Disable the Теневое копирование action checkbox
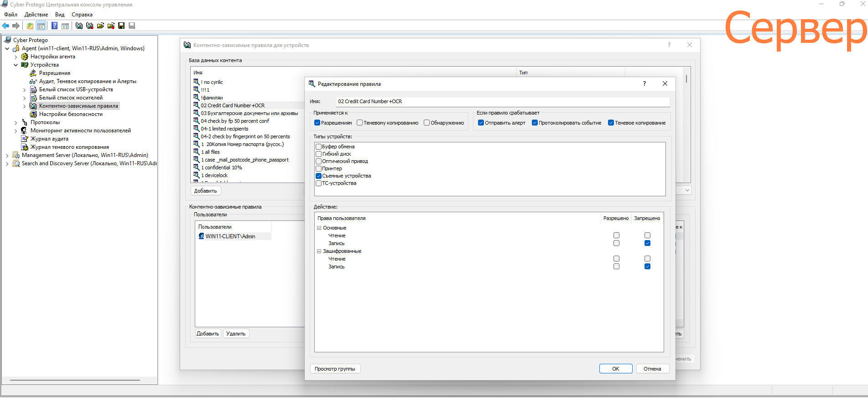The width and height of the screenshot is (868, 398). click(x=611, y=123)
